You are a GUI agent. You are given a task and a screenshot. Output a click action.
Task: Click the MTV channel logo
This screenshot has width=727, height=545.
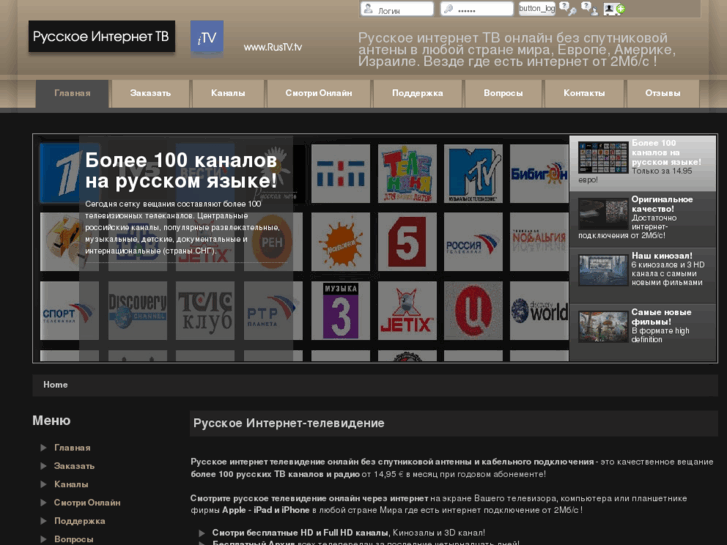(473, 173)
